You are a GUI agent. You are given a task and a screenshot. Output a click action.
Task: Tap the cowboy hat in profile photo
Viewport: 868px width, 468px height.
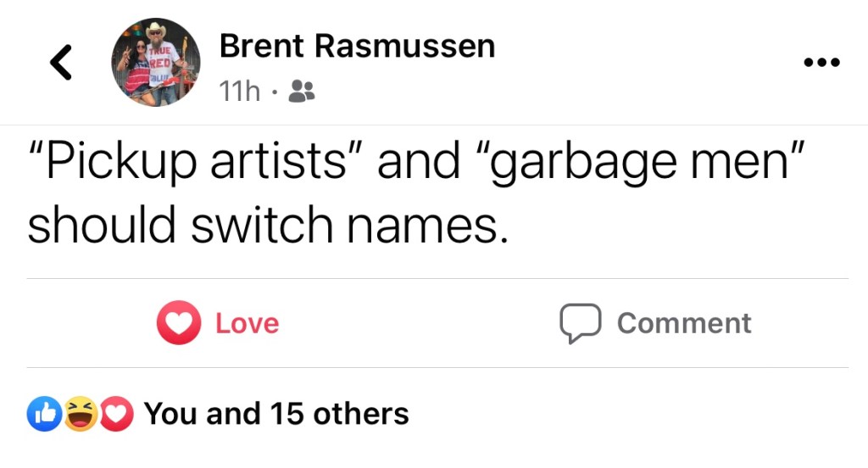click(156, 30)
